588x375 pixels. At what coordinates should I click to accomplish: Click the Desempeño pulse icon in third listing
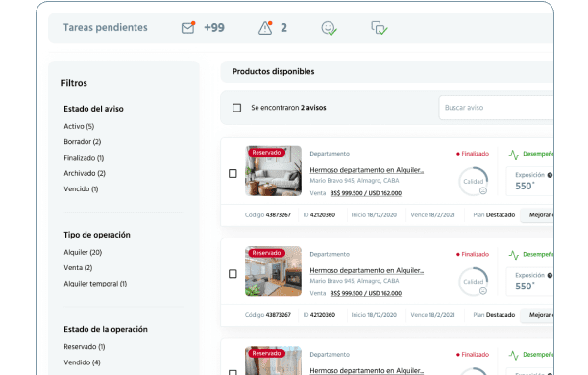[514, 355]
